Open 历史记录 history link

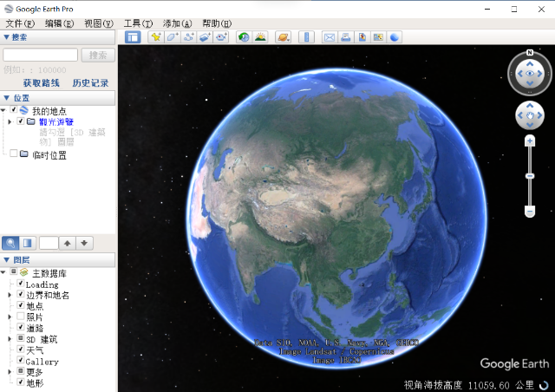pos(90,83)
